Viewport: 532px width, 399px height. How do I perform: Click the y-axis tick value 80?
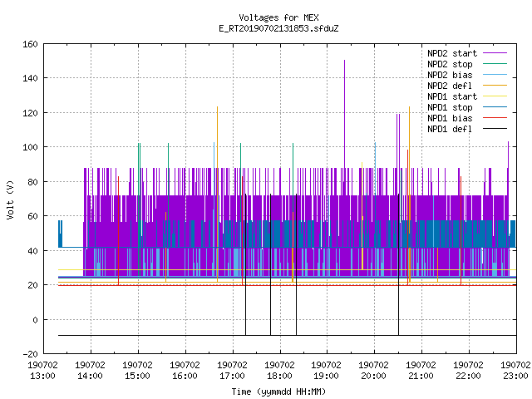click(x=32, y=182)
